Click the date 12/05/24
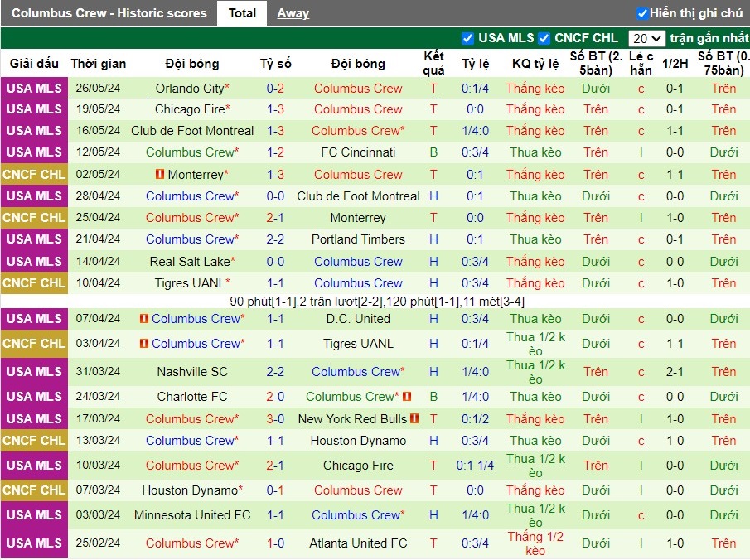The height and width of the screenshot is (560, 750). (98, 152)
